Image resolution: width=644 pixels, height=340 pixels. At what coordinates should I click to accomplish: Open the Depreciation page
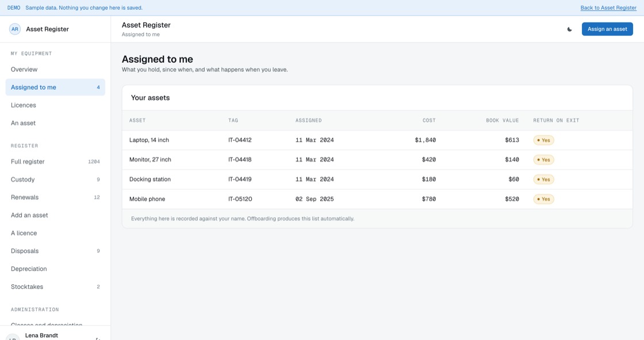pyautogui.click(x=55, y=269)
